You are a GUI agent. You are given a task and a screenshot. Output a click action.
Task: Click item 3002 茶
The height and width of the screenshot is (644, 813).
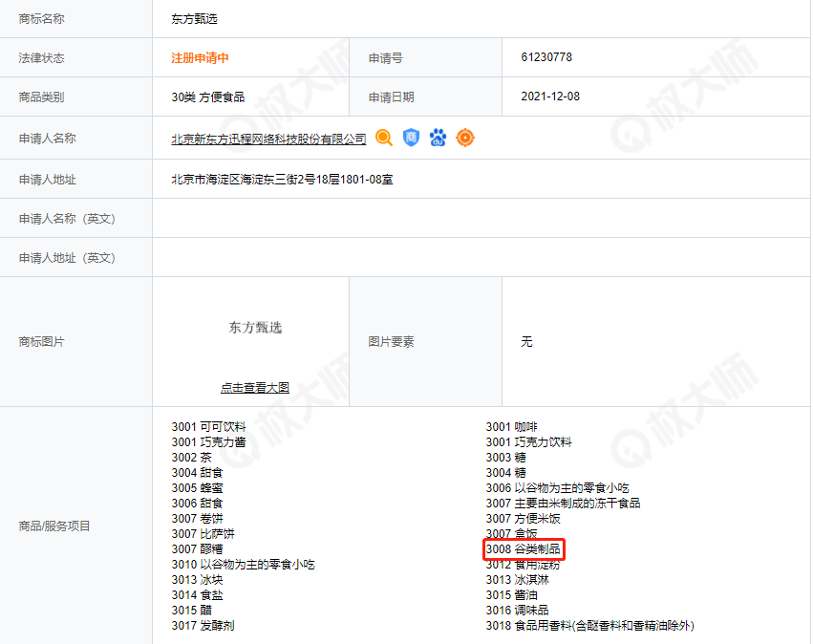(x=191, y=458)
